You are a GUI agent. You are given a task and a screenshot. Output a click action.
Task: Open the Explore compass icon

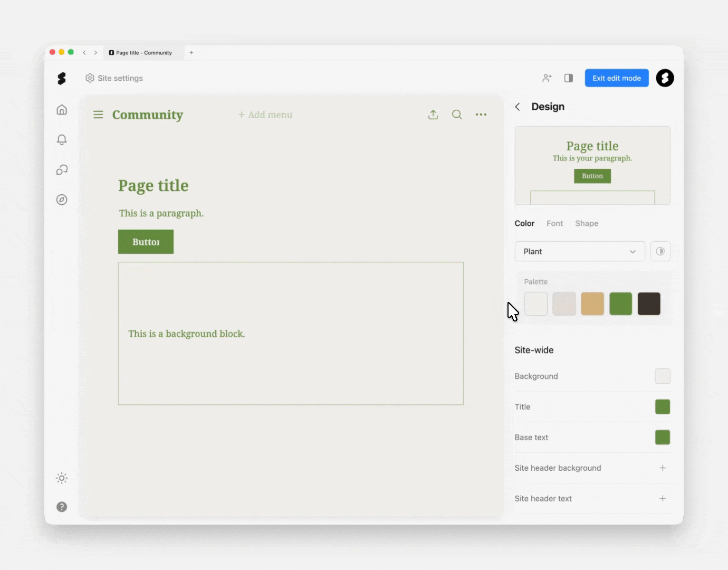point(62,200)
